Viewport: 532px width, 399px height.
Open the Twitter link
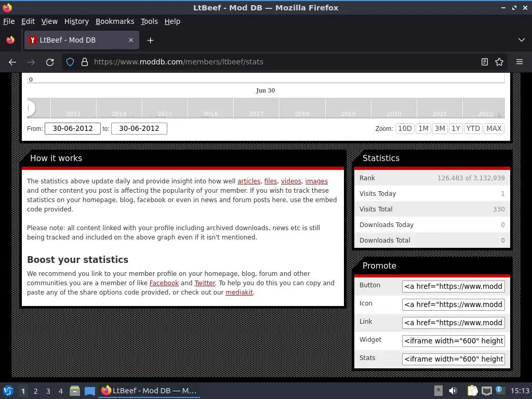tap(205, 283)
